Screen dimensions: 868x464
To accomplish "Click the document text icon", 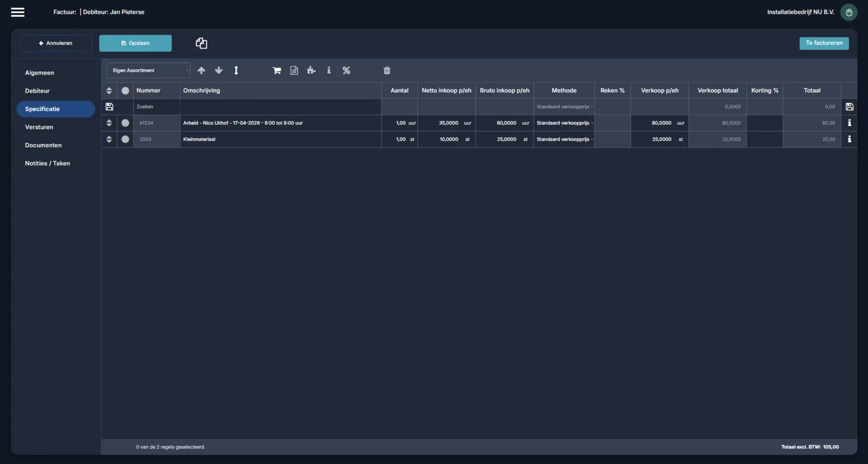I will click(294, 70).
